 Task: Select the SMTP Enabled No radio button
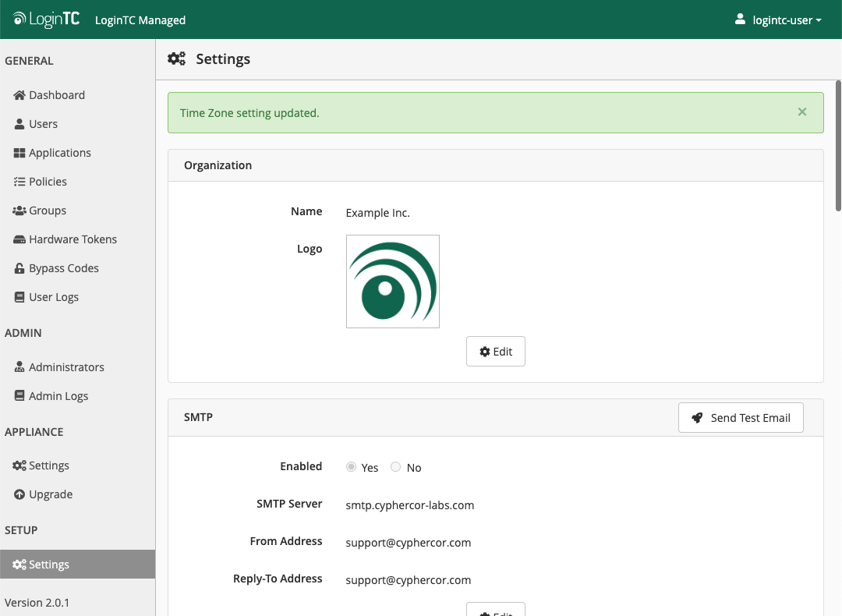pos(396,467)
